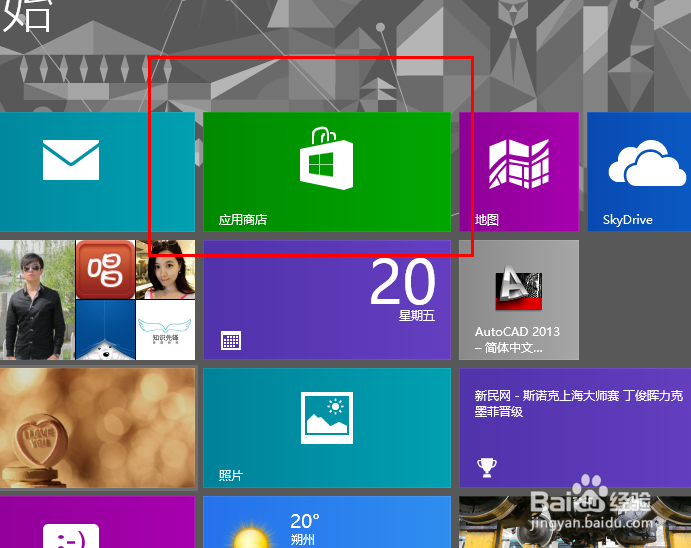Launch AutoCAD 2013 tile
Image resolution: width=691 pixels, height=548 pixels.
[x=519, y=300]
